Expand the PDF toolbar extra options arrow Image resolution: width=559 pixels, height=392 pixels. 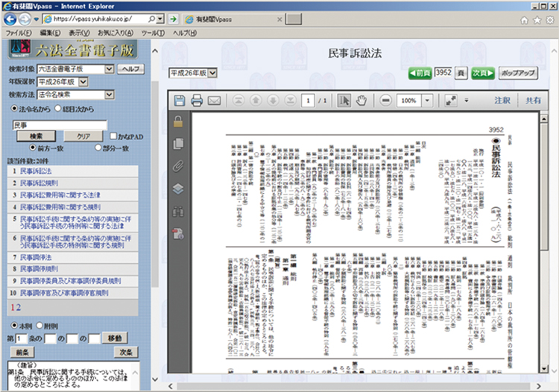pos(467,101)
